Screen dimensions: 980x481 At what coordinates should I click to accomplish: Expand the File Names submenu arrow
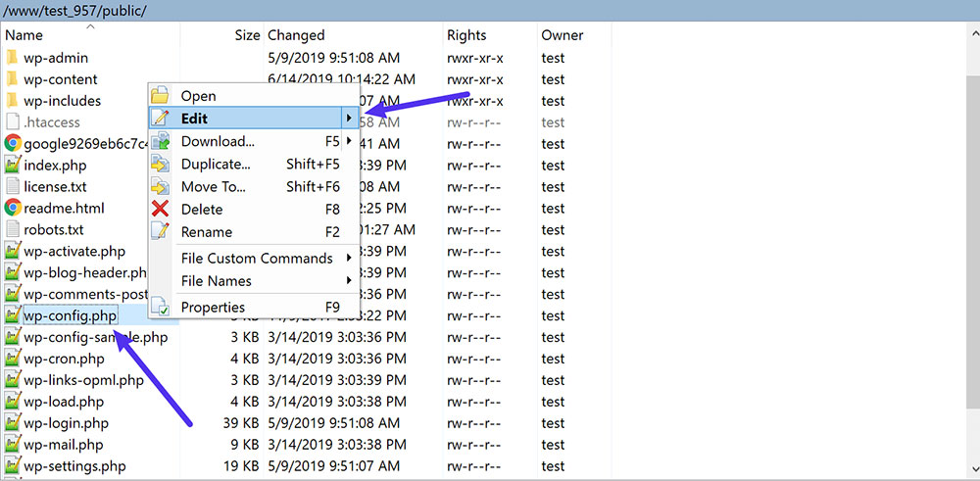(348, 281)
